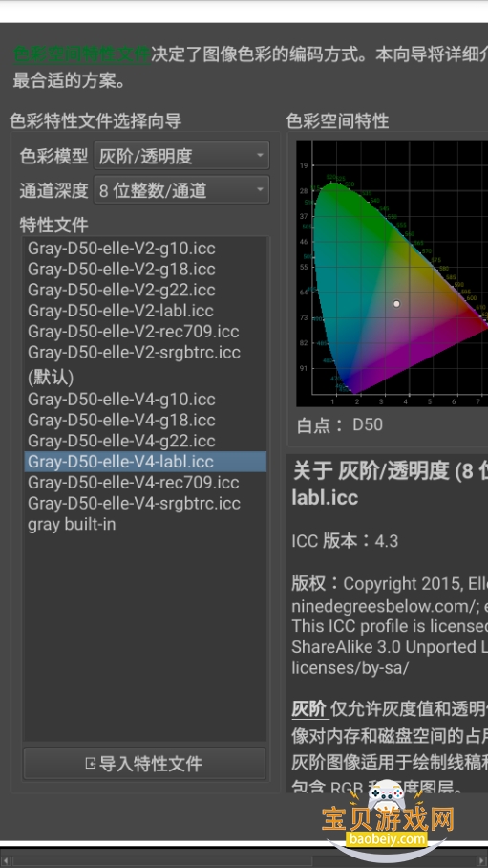Viewport: 488px width, 868px height.
Task: Select Gray-D50-elle-V2-labl.icc profile
Action: [145, 311]
